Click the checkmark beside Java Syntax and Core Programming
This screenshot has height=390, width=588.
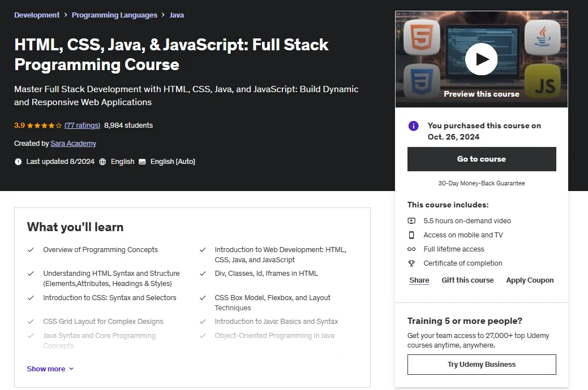click(x=31, y=336)
